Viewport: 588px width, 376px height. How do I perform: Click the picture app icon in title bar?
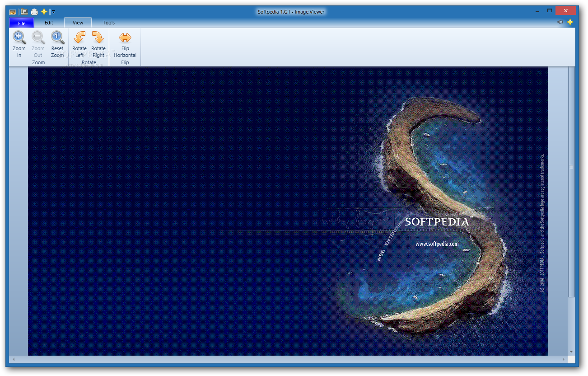(x=13, y=12)
